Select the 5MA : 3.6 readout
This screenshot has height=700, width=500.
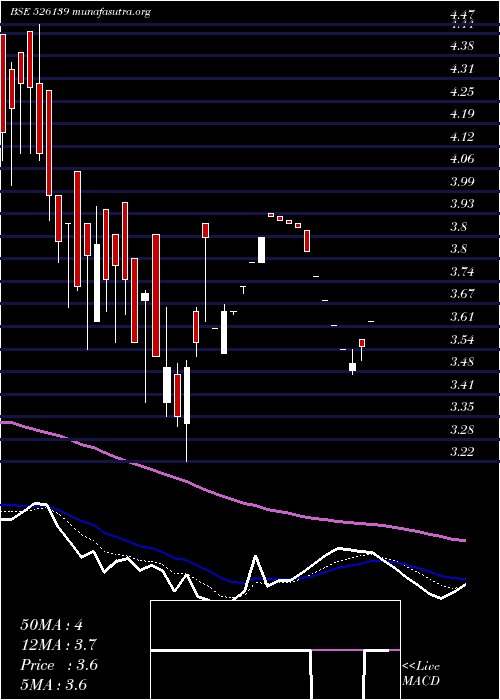tap(54, 684)
